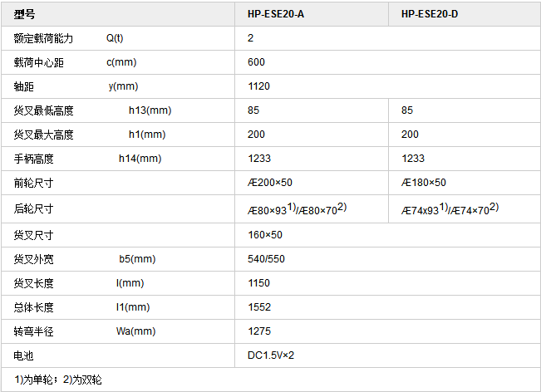Select the 额定载荷能力 row label
This screenshot has height=392, width=541.
(44, 39)
